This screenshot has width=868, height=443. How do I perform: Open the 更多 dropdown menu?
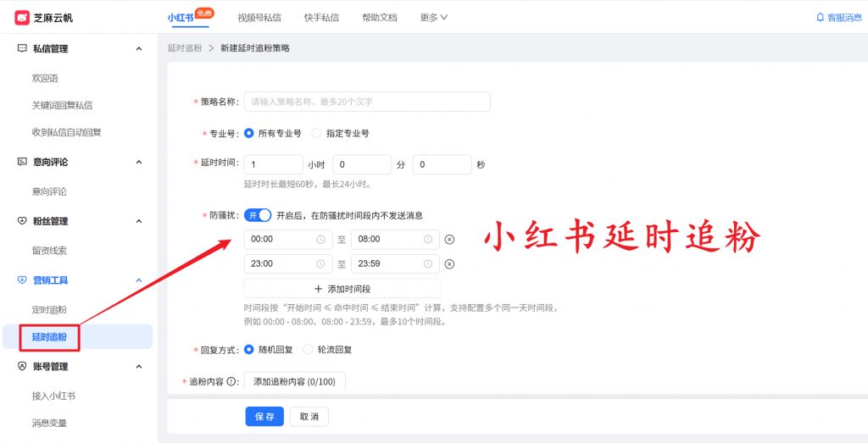click(433, 18)
